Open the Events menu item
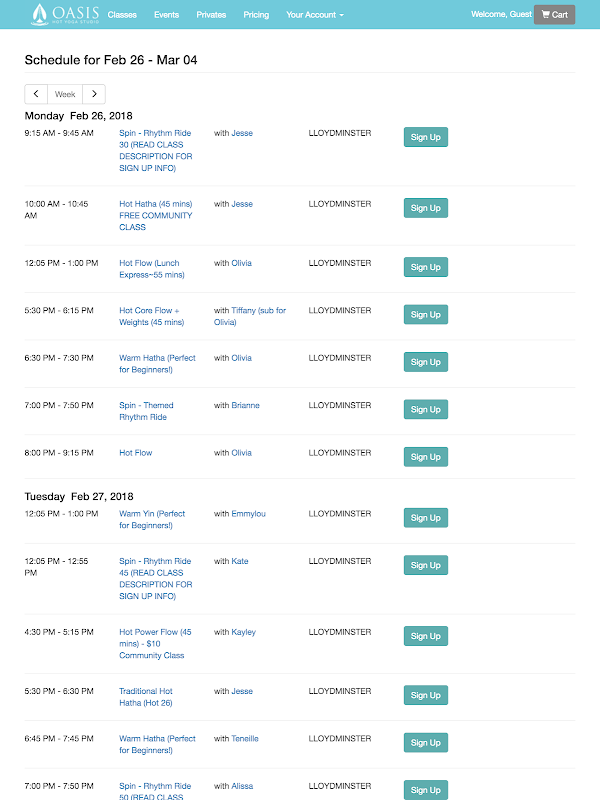This screenshot has height=800, width=600. point(166,15)
